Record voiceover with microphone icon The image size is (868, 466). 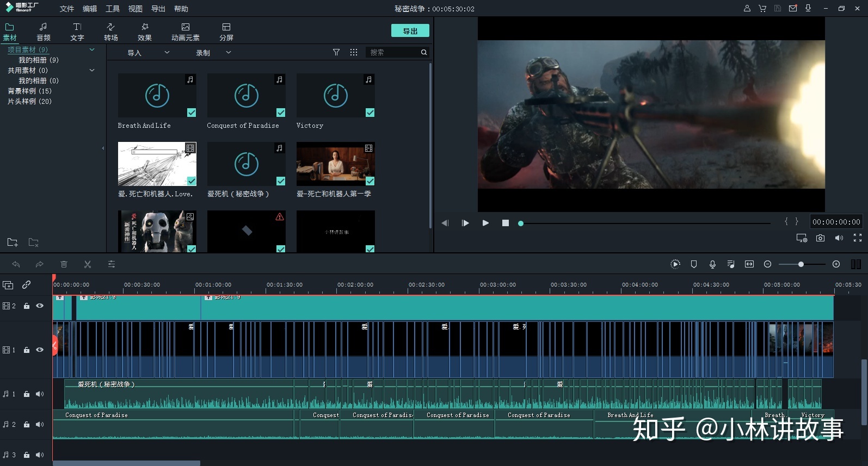click(712, 264)
